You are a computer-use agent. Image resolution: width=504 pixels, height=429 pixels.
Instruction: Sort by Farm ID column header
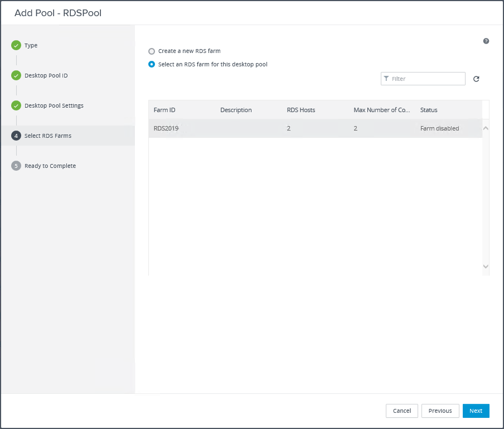click(x=164, y=110)
